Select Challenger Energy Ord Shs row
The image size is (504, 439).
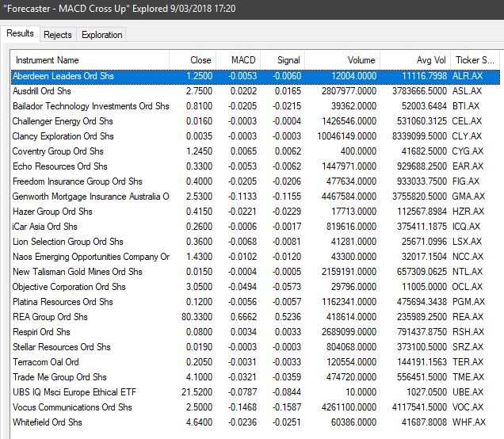(255, 121)
